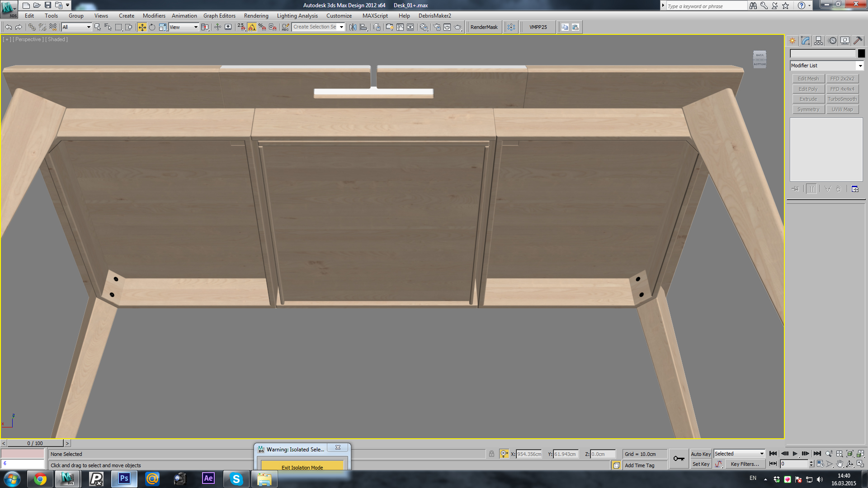Expand the Modifier List dropdown
Screen dimensions: 868x488
tap(827, 66)
